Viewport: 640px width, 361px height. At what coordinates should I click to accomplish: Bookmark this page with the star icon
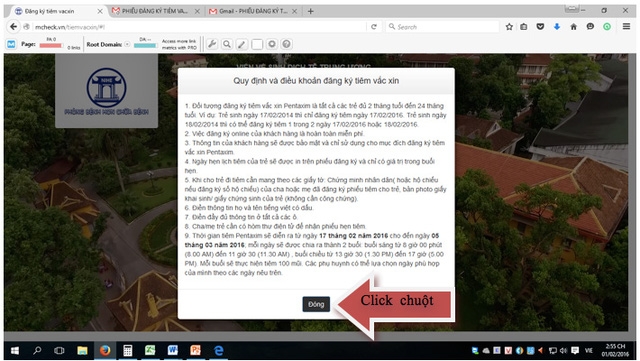click(x=509, y=27)
